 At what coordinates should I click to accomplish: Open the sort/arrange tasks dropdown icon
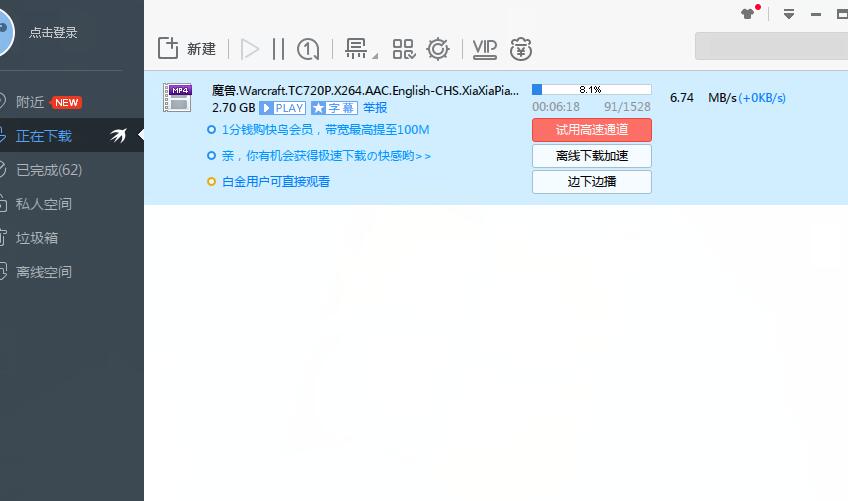(361, 49)
